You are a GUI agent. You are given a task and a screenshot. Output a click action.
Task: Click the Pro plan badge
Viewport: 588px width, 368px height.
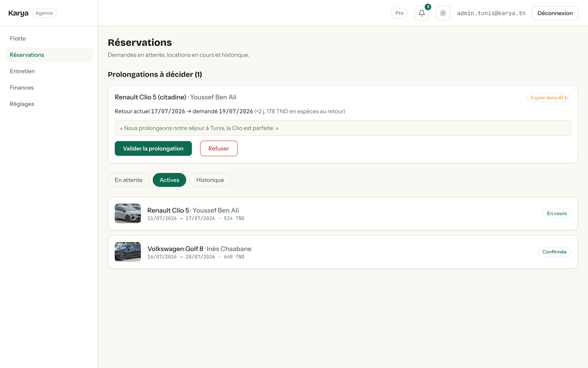tap(399, 13)
